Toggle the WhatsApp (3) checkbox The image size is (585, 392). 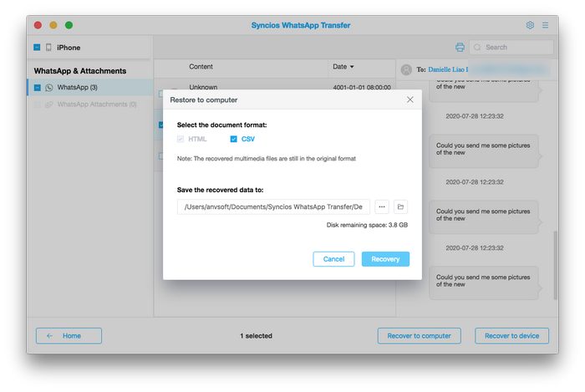tap(38, 87)
